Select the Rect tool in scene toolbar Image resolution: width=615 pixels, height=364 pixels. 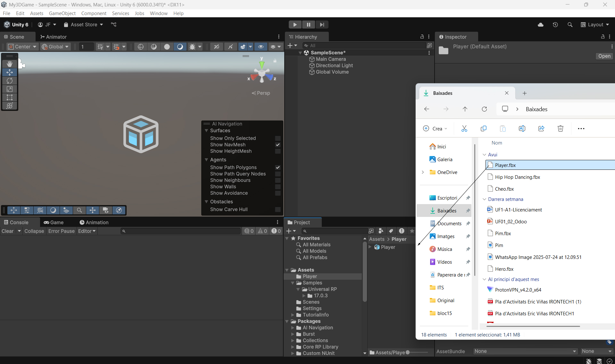coord(10,97)
